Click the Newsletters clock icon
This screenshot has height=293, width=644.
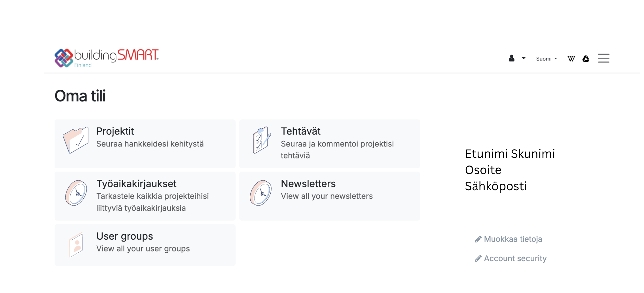tap(260, 193)
